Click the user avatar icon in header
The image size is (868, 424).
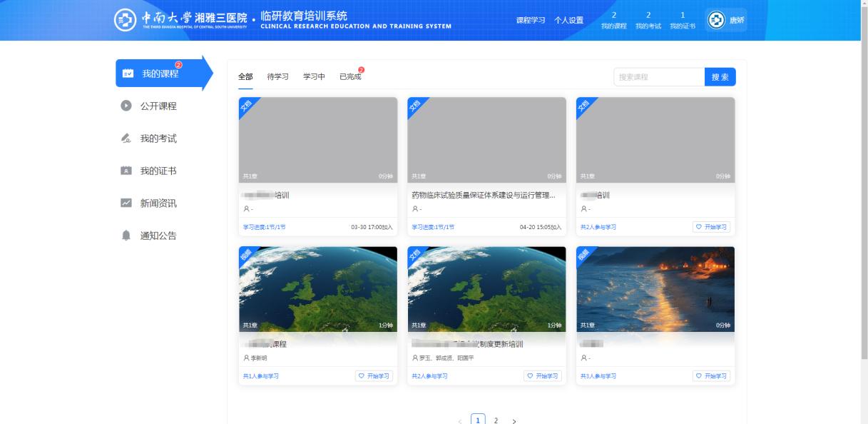716,20
